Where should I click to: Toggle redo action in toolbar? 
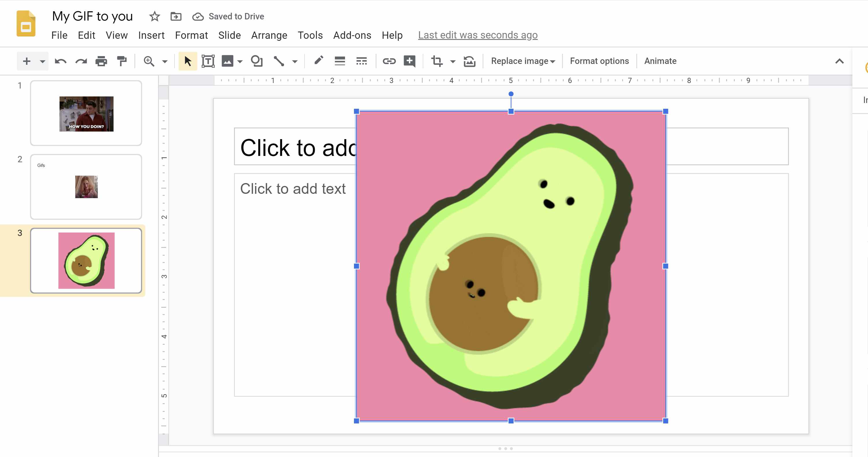(x=80, y=61)
